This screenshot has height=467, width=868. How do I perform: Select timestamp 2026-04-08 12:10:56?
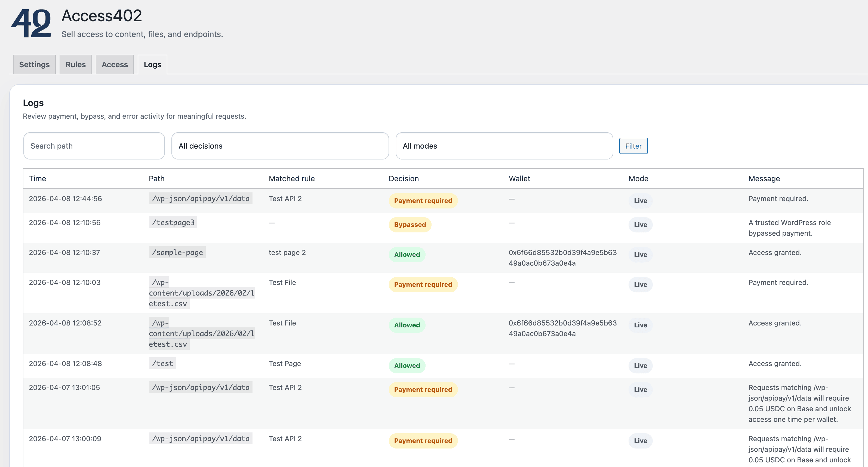pos(65,222)
